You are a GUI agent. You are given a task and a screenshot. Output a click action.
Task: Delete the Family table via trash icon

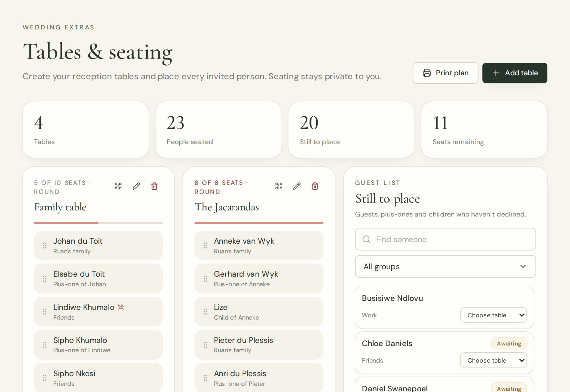[x=154, y=186]
